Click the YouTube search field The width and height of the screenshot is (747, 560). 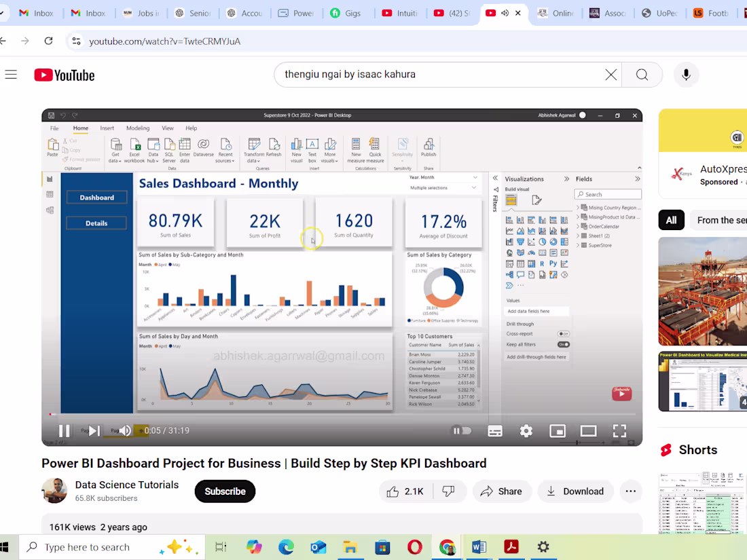(441, 75)
